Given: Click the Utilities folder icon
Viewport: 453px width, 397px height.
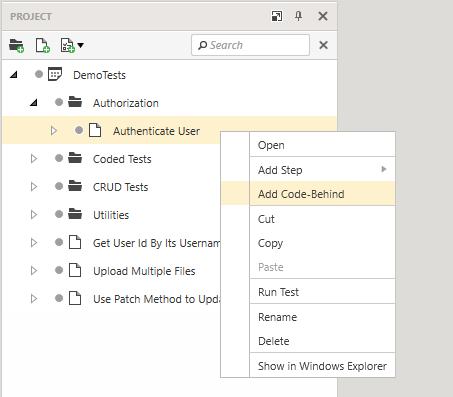Looking at the screenshot, I should click(x=75, y=214).
